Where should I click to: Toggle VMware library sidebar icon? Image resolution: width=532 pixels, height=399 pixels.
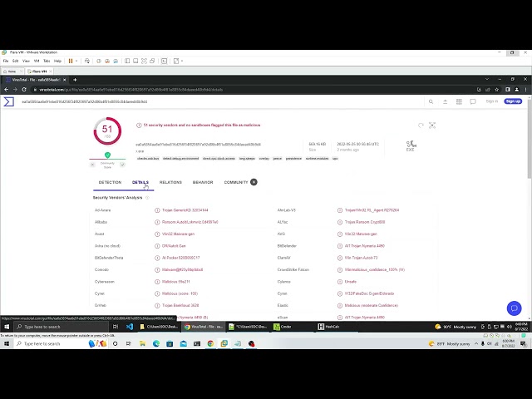(x=127, y=61)
